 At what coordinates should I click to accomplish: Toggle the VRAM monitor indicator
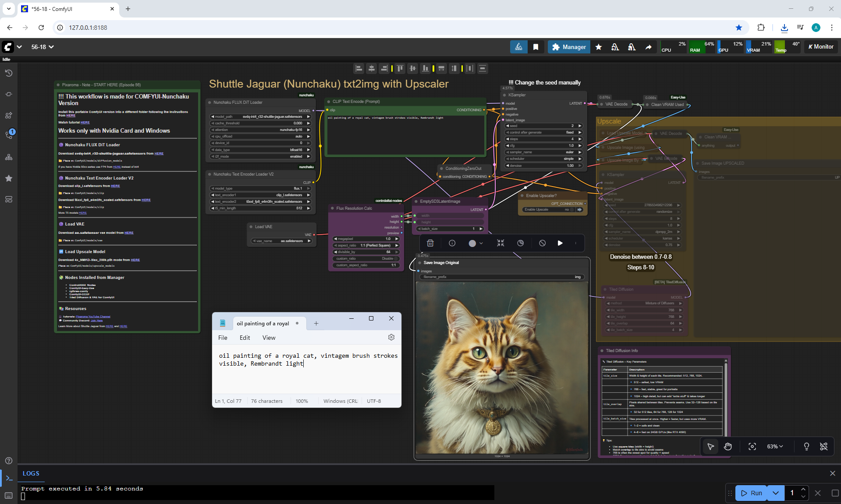point(759,47)
